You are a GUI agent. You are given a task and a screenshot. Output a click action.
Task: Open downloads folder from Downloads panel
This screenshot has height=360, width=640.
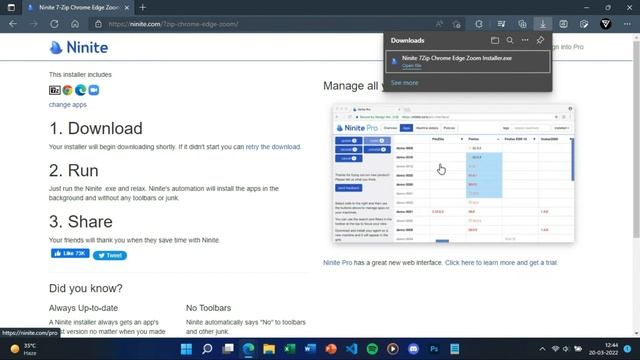(x=495, y=40)
